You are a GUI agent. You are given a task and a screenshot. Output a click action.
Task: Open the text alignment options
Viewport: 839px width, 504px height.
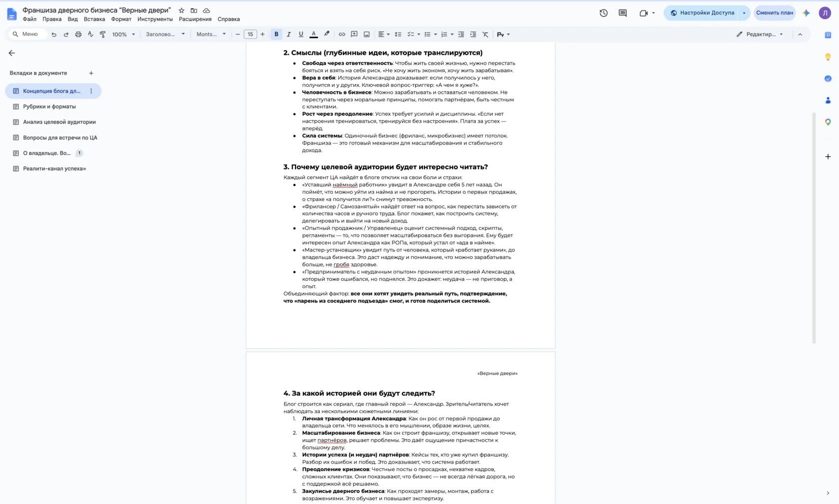point(384,34)
